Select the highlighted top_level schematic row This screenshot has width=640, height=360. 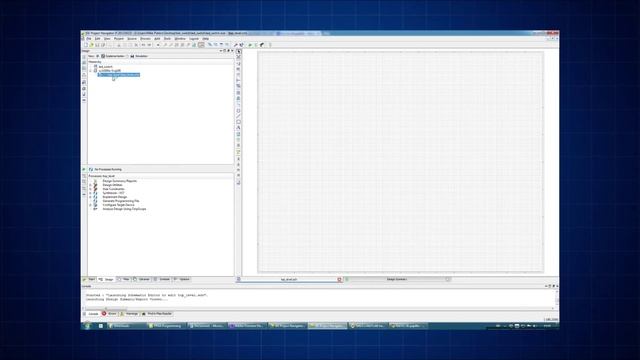(119, 75)
